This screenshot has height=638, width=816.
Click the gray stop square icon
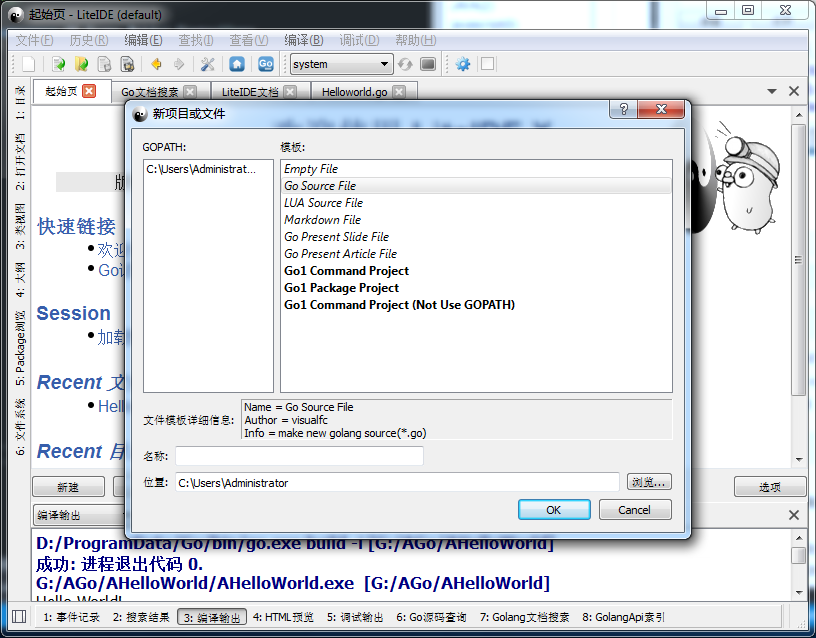428,64
